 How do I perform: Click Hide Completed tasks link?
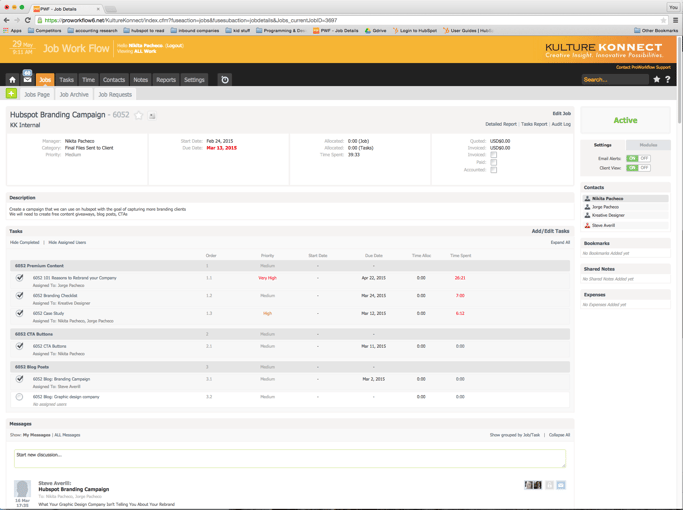[24, 243]
